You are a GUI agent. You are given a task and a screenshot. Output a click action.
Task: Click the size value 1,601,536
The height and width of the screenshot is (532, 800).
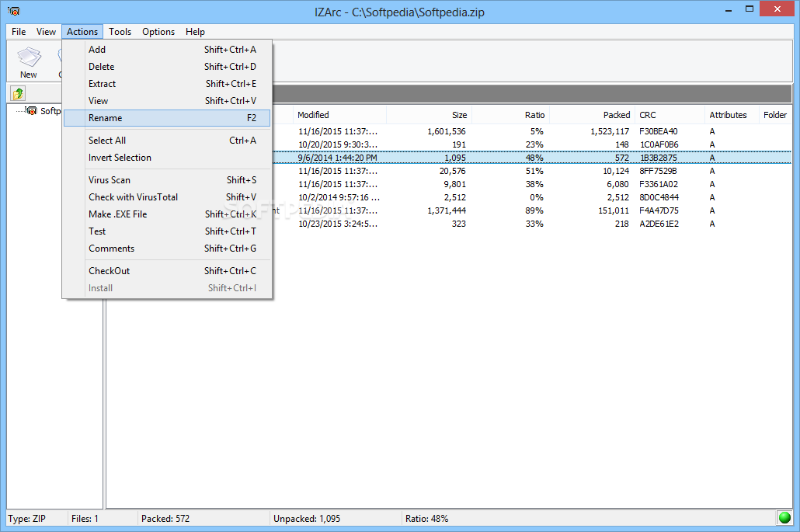tap(447, 131)
